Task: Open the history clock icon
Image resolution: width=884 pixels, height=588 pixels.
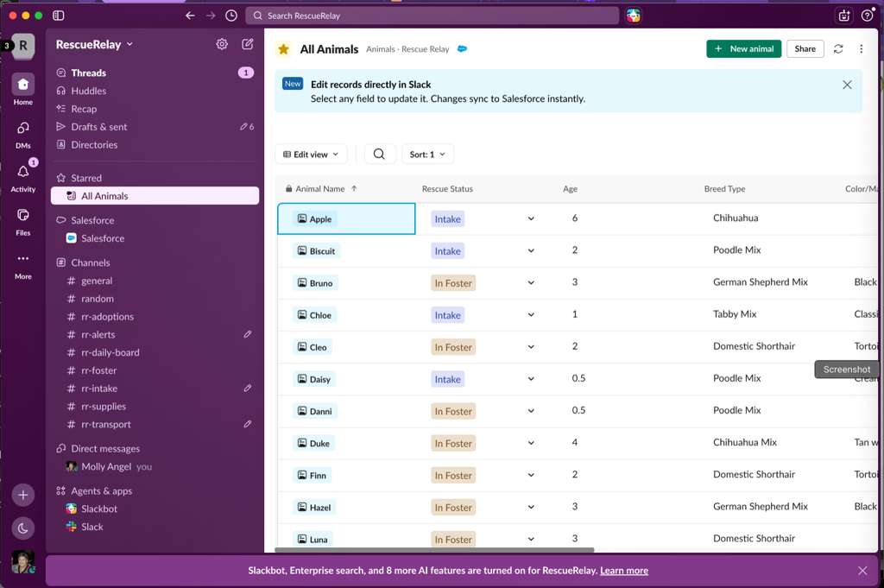Action: tap(231, 16)
